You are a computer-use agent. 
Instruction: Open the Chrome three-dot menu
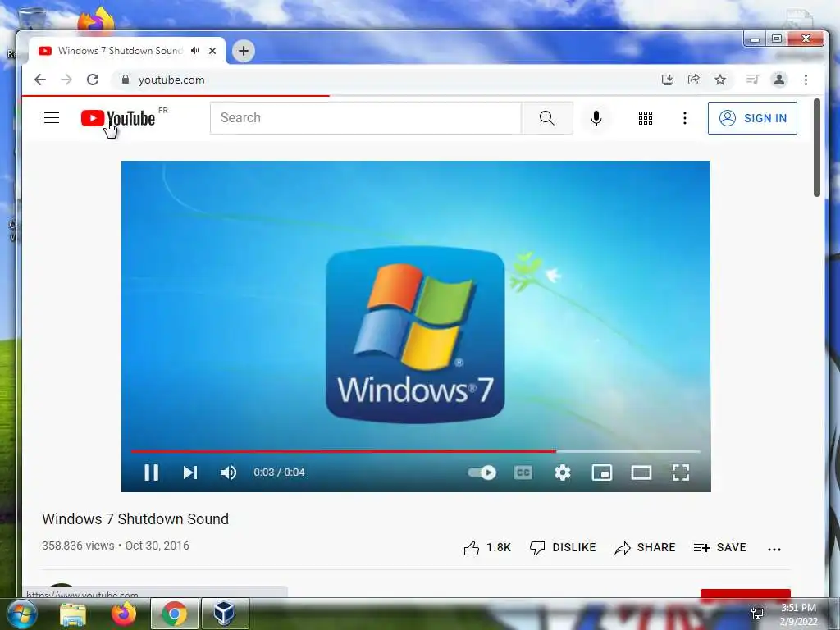(x=806, y=80)
